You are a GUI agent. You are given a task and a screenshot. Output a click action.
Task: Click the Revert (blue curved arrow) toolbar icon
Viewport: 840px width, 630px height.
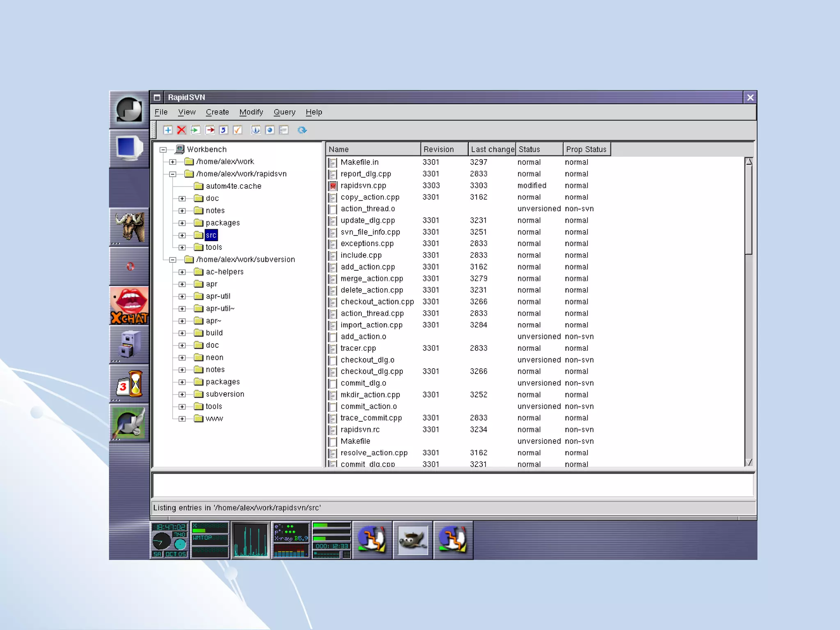(x=224, y=130)
